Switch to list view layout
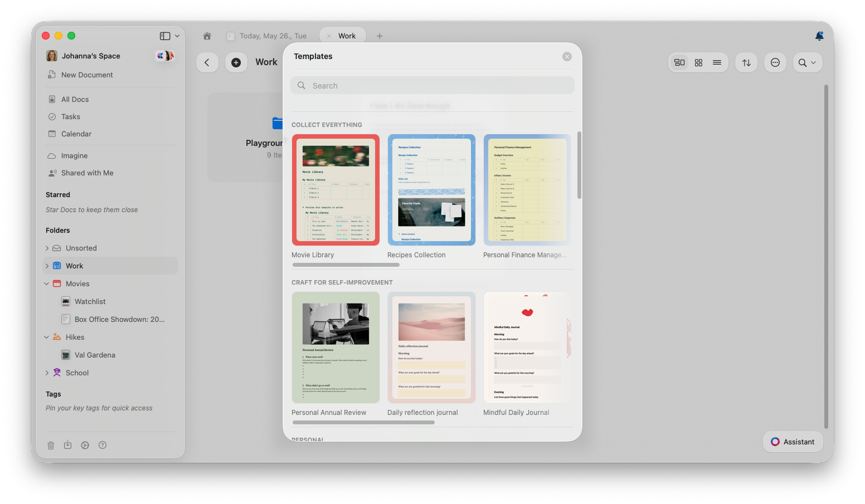The width and height of the screenshot is (865, 504). (717, 62)
